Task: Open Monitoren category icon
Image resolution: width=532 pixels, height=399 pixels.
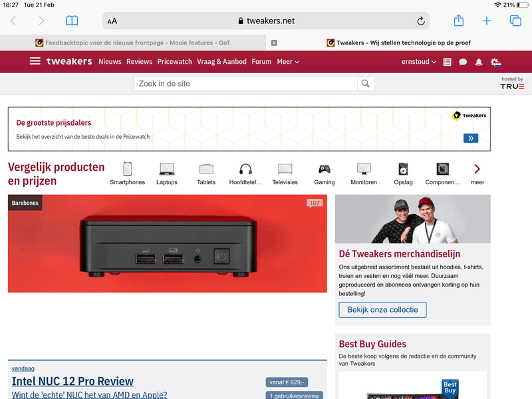Action: pos(364,174)
